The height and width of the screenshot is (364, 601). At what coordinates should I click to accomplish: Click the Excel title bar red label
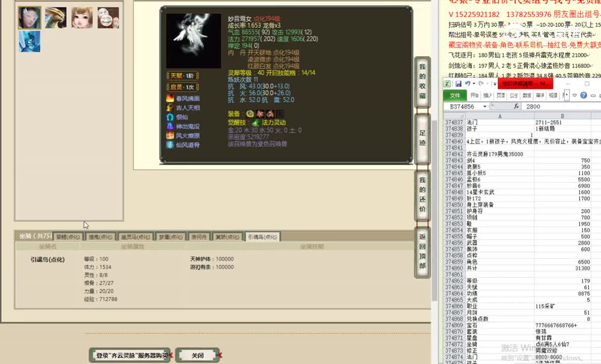point(525,83)
